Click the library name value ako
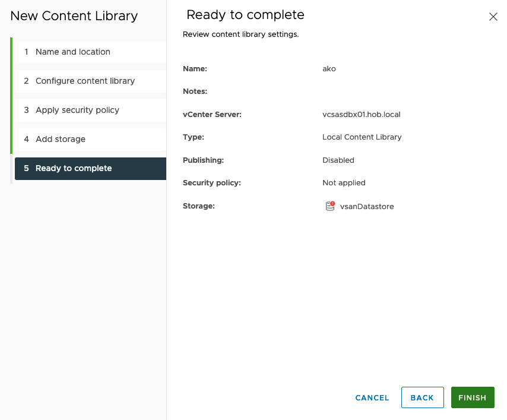This screenshot has width=507, height=420. click(329, 69)
